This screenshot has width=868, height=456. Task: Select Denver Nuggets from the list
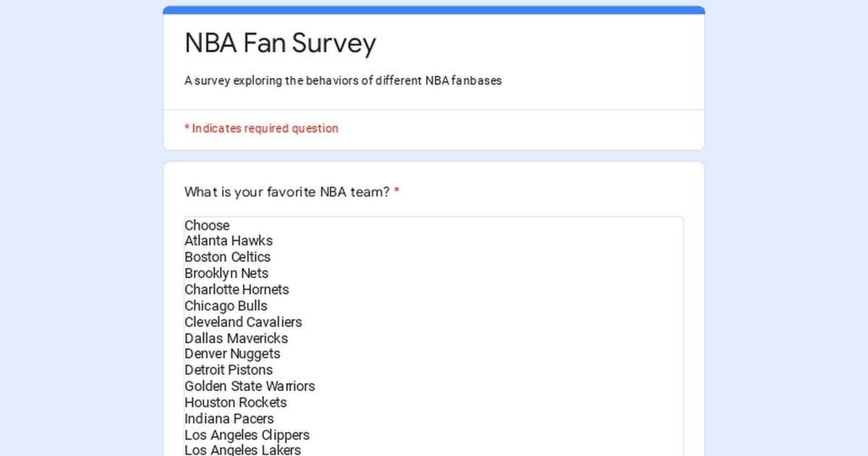coord(232,354)
